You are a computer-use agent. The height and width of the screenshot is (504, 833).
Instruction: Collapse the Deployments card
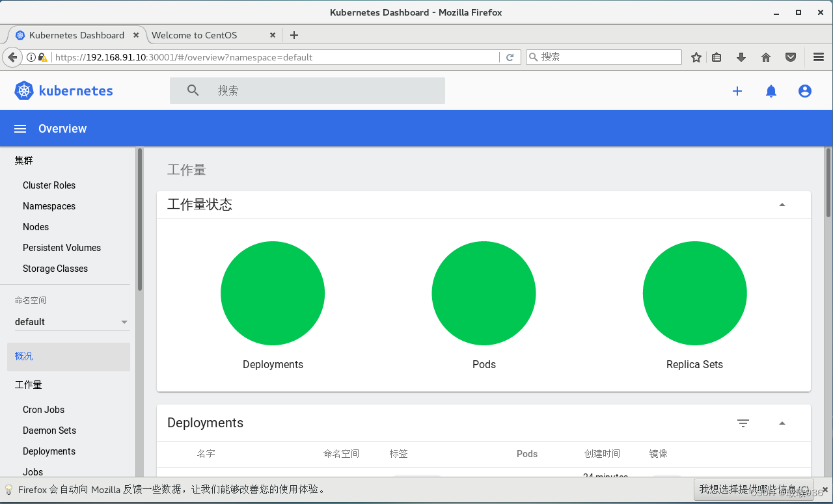click(x=782, y=423)
